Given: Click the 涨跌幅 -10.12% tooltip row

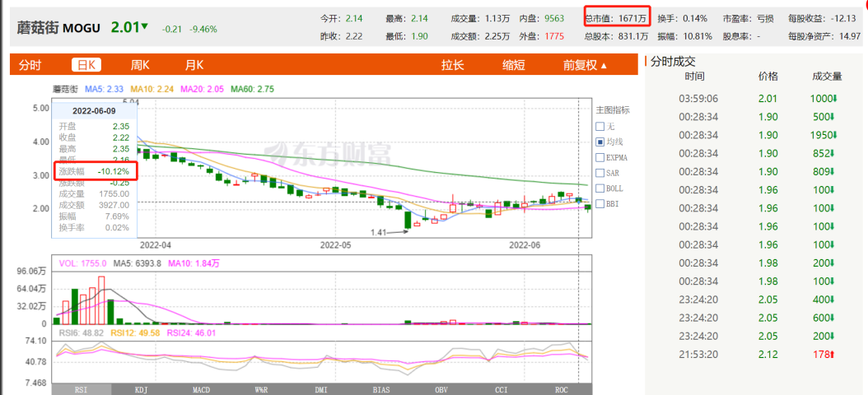Looking at the screenshot, I should (x=94, y=171).
